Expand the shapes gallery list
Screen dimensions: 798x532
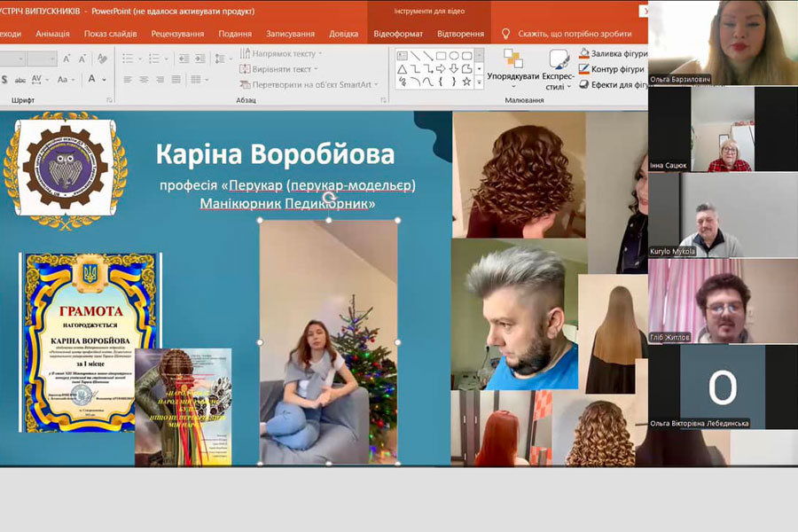(480, 82)
